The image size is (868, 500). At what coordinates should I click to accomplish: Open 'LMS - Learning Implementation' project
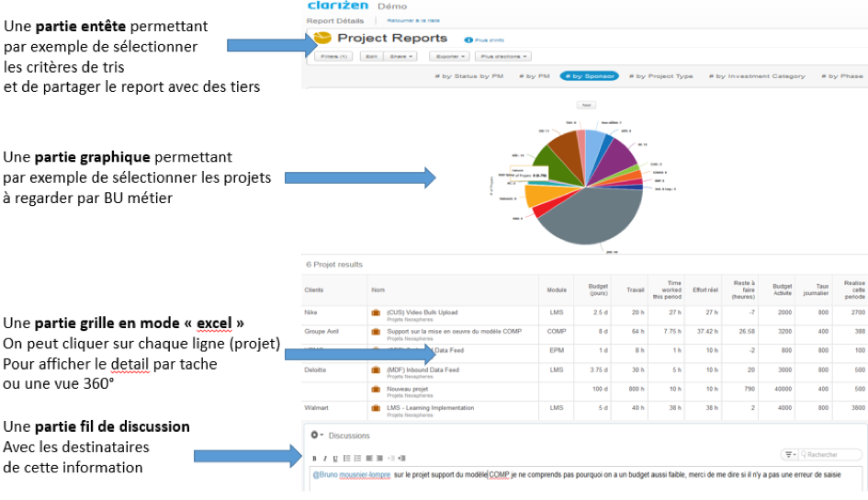coord(430,407)
